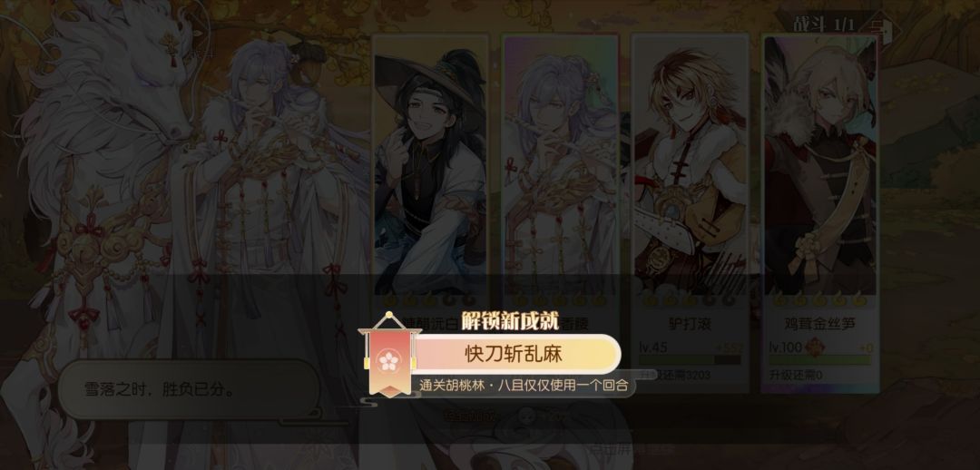Click the lv.100 full experience bar

(820, 360)
